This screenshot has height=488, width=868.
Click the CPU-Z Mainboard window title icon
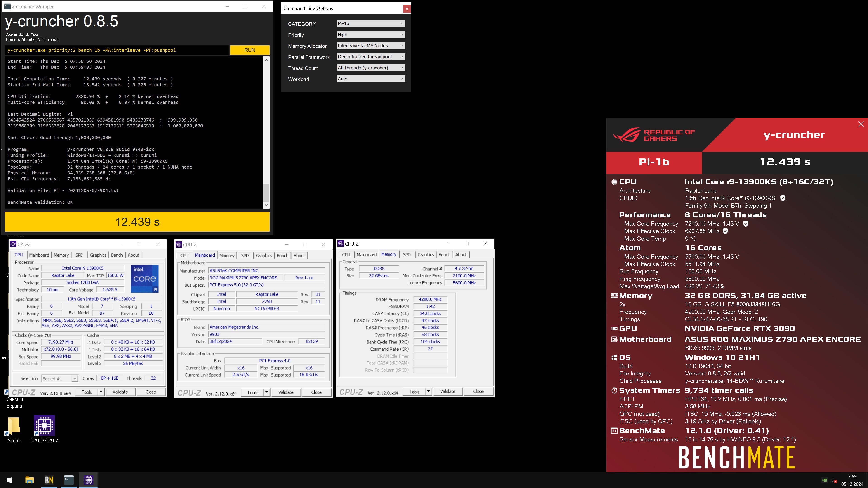pos(179,244)
